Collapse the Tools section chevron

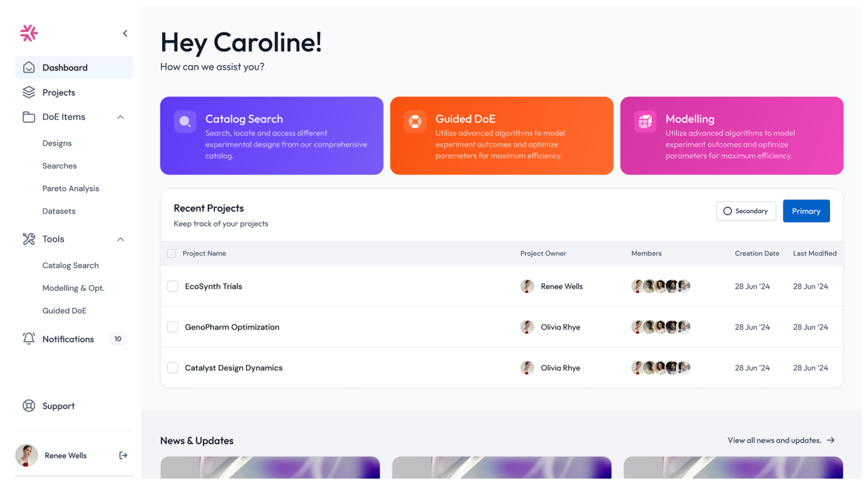120,239
